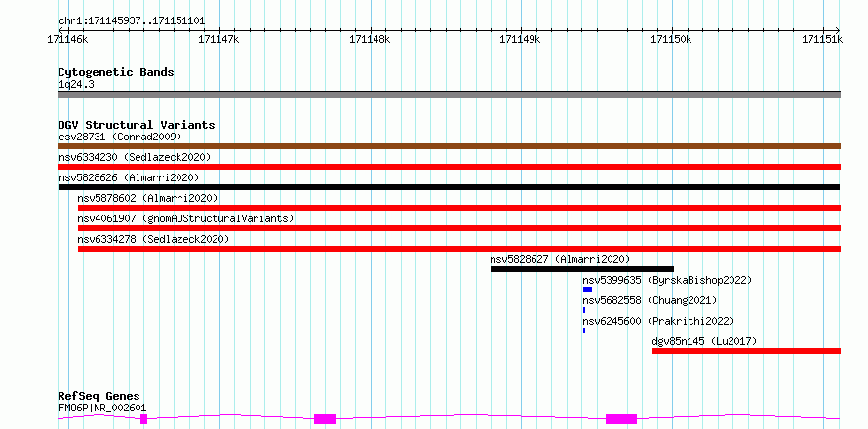This screenshot has height=429, width=868.
Task: Click the 171151k ruler tick label
Action: tap(822, 39)
